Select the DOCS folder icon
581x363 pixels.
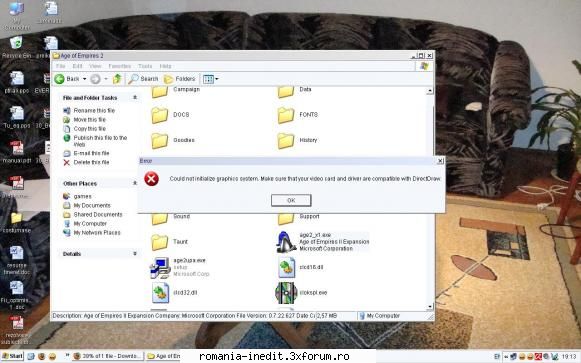pos(160,115)
